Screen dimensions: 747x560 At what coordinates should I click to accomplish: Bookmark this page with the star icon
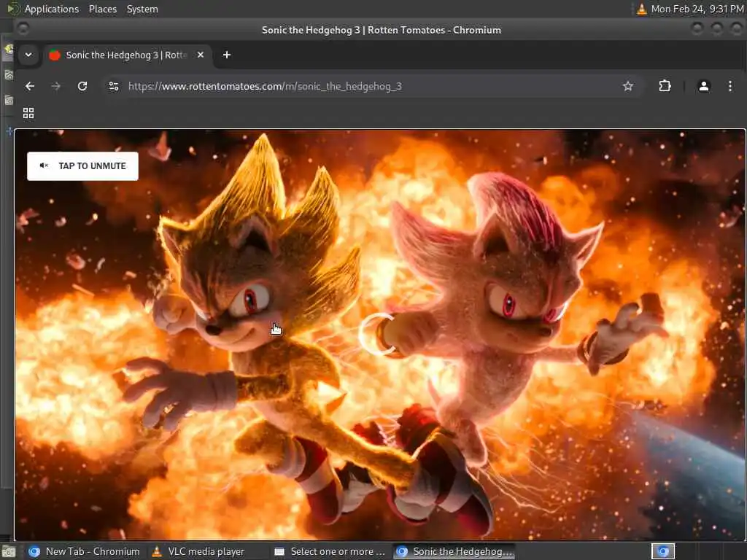(x=628, y=86)
